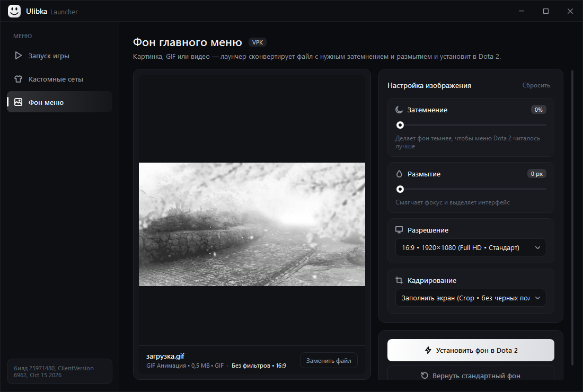Screen dimensions: 583x392
Task: Click the t-shirt icon for Кастомные сеты
Action: tap(18, 79)
